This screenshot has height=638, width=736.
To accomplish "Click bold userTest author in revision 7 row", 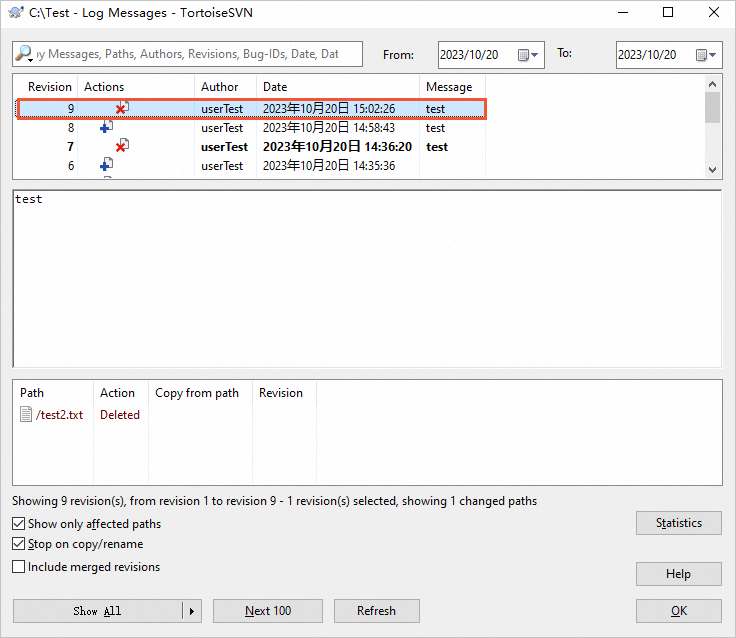I will (224, 147).
